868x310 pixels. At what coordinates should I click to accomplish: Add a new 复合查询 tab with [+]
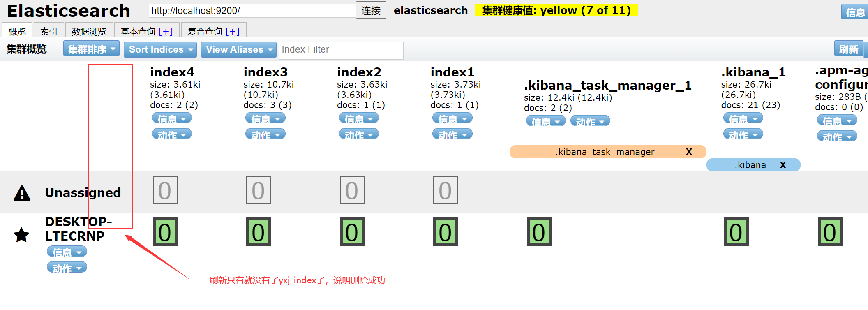tap(232, 31)
